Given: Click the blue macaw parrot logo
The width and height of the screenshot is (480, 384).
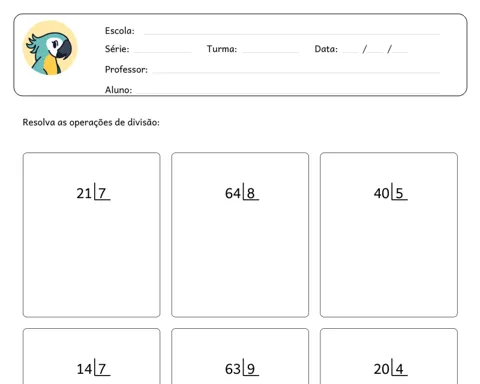Looking at the screenshot, I should tap(50, 48).
